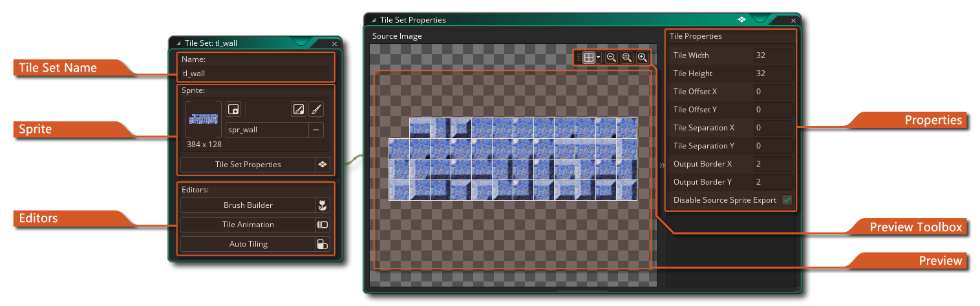Click the edit image brush icon

(316, 109)
